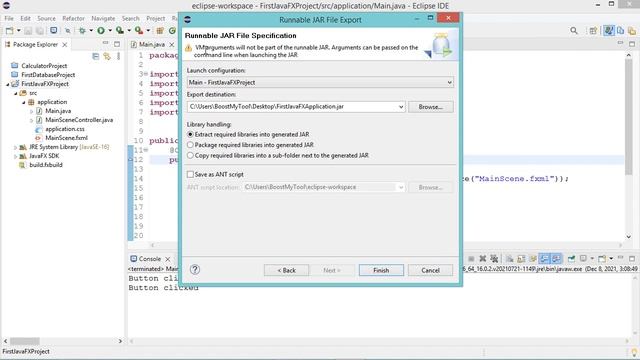Click Cancel in JAR export dialog

[x=430, y=270]
